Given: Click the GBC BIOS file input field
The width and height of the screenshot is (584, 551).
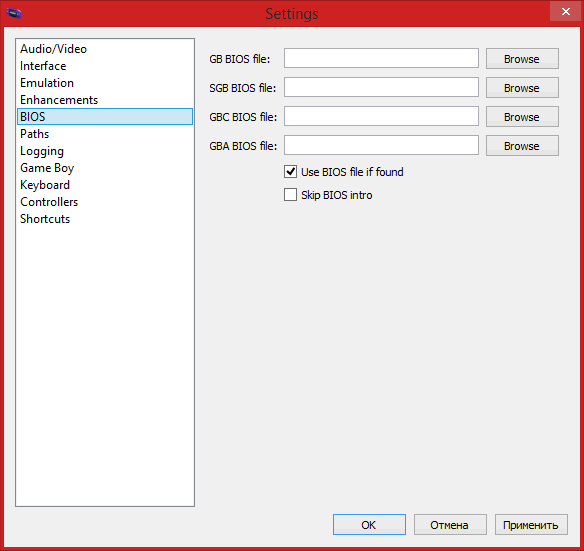Looking at the screenshot, I should pyautogui.click(x=381, y=116).
